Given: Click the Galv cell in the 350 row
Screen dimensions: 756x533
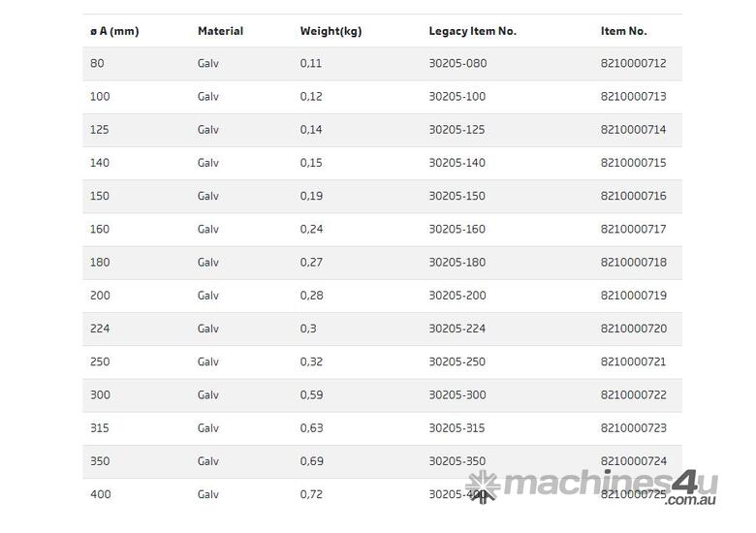Looking at the screenshot, I should click(x=208, y=461).
